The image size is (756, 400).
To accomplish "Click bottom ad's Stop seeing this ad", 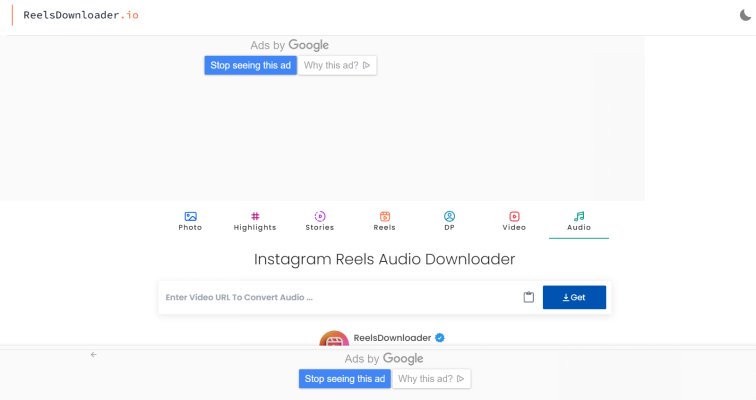I will coord(345,379).
